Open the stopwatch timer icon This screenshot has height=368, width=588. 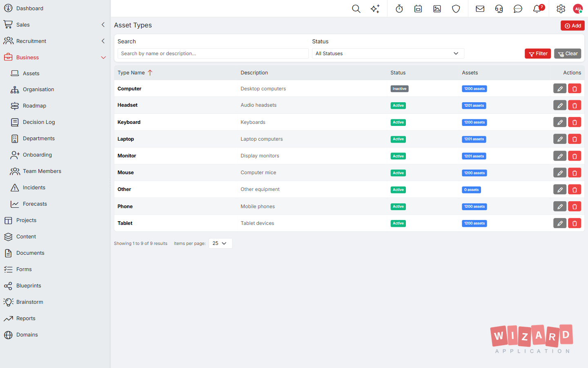[399, 9]
